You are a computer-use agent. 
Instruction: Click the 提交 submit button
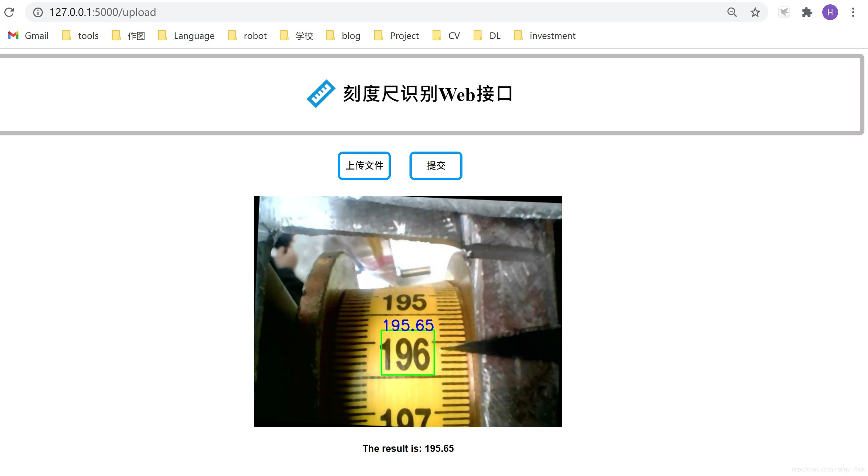coord(436,165)
